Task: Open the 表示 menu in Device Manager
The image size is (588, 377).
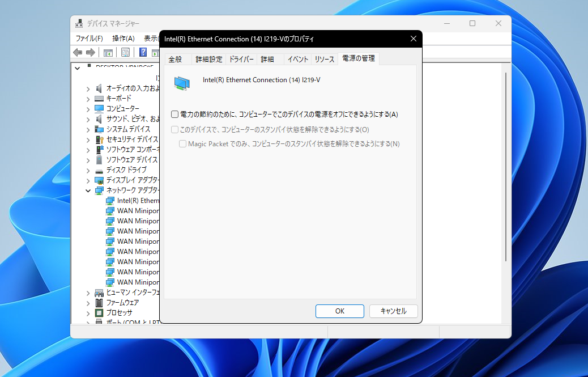Action: tap(150, 38)
